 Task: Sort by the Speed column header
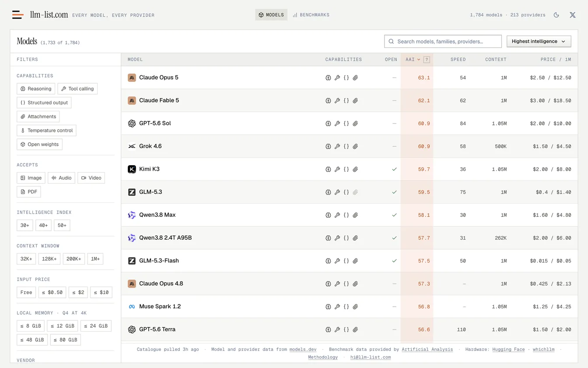click(x=458, y=60)
